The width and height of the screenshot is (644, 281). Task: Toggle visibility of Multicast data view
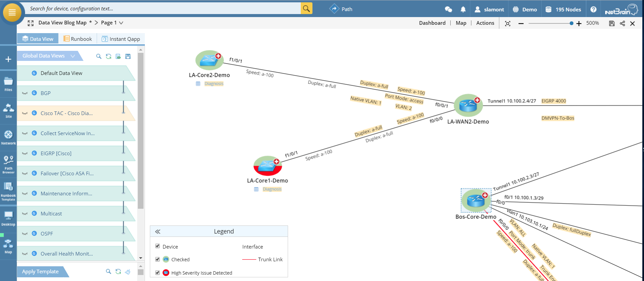(25, 214)
